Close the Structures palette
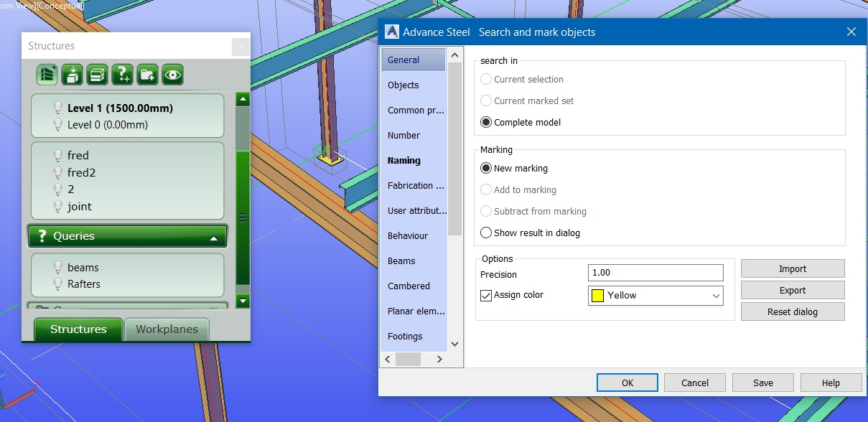Screen dimensions: 868x422 pyautogui.click(x=241, y=47)
